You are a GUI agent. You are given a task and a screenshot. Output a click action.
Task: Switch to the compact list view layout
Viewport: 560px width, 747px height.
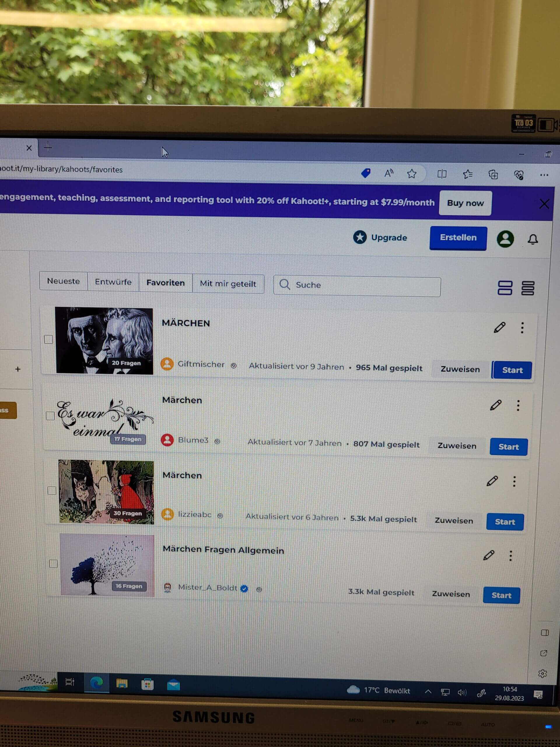click(528, 288)
